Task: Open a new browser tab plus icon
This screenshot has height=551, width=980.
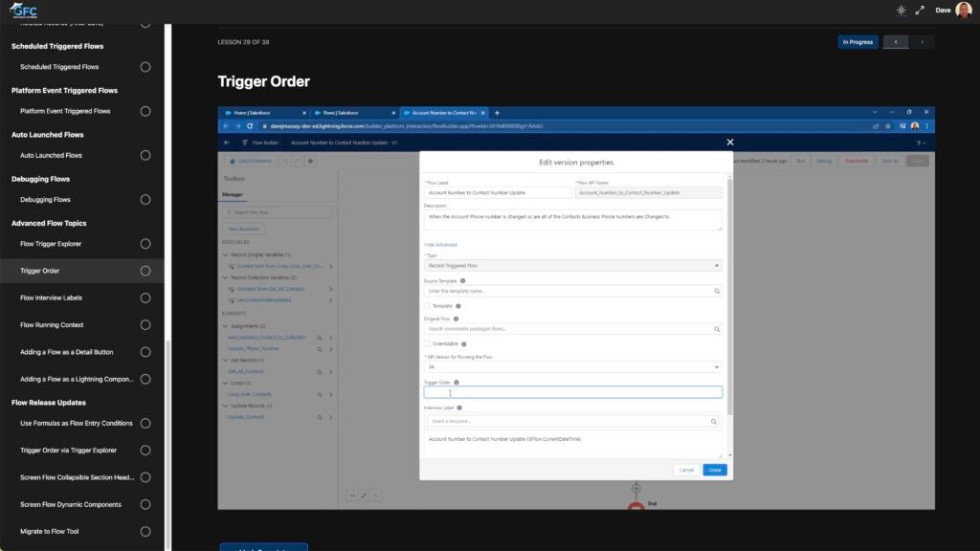Action: tap(497, 113)
